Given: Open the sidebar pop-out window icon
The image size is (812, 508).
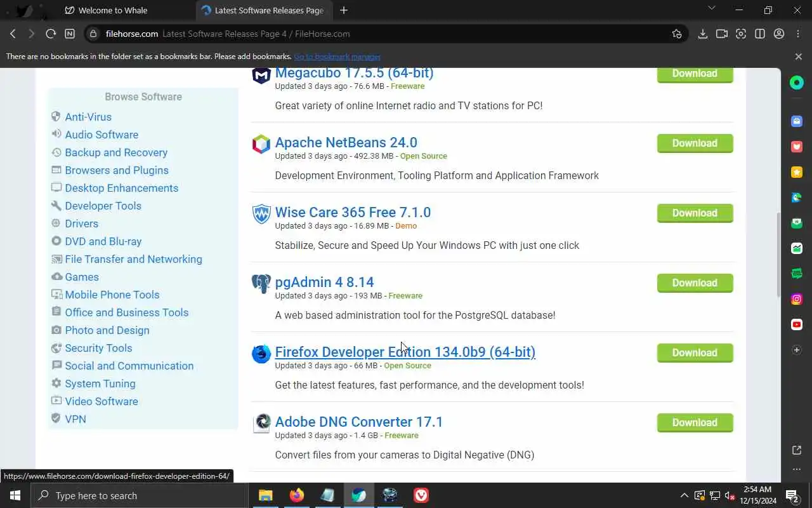Looking at the screenshot, I should tap(797, 450).
